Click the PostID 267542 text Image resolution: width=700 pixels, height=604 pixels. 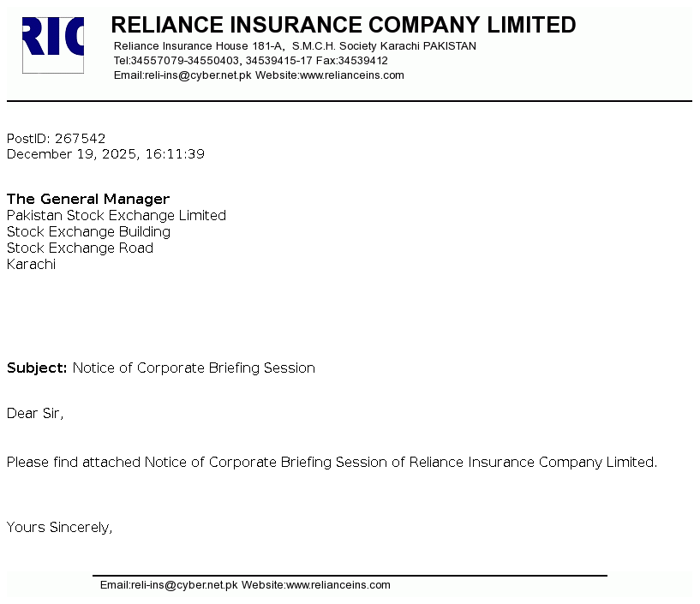[57, 139]
